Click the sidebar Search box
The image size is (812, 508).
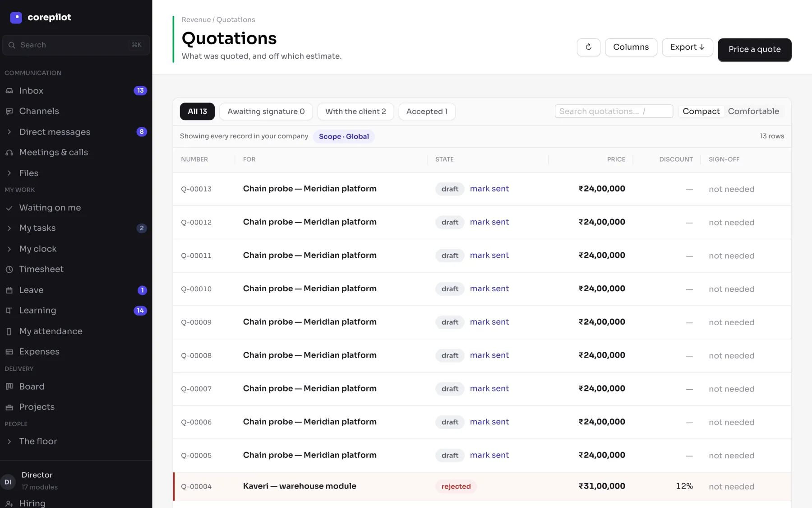(x=76, y=45)
